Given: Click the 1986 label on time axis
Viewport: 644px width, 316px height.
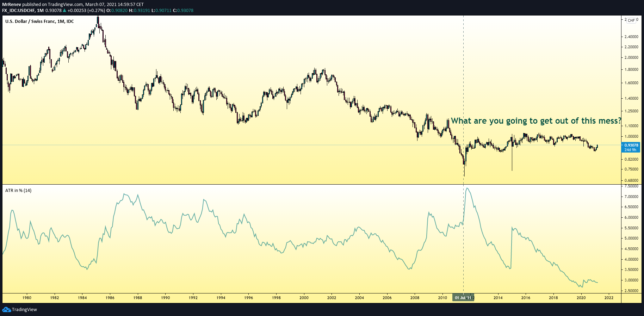Looking at the screenshot, I should (110, 298).
